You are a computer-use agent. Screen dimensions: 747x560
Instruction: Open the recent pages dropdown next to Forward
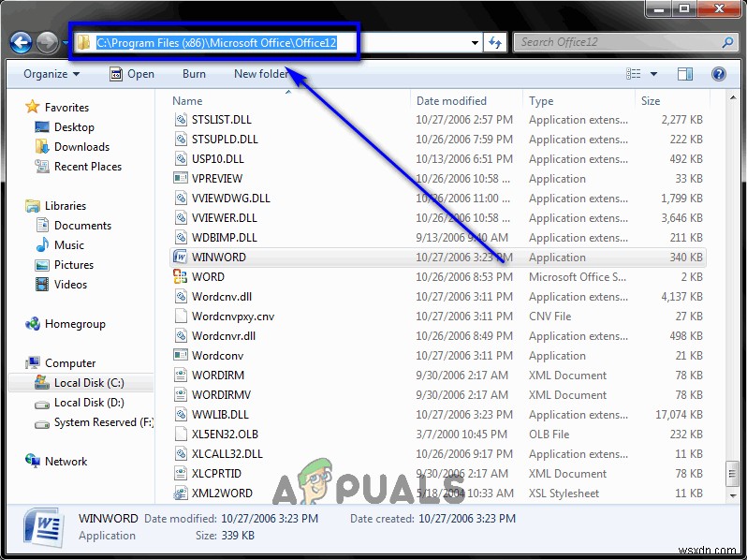tap(66, 43)
